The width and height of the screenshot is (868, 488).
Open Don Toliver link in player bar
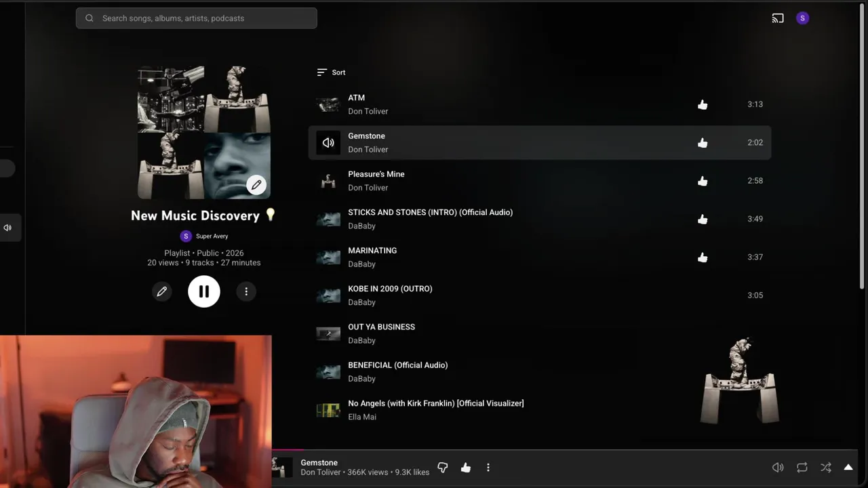coord(321,472)
